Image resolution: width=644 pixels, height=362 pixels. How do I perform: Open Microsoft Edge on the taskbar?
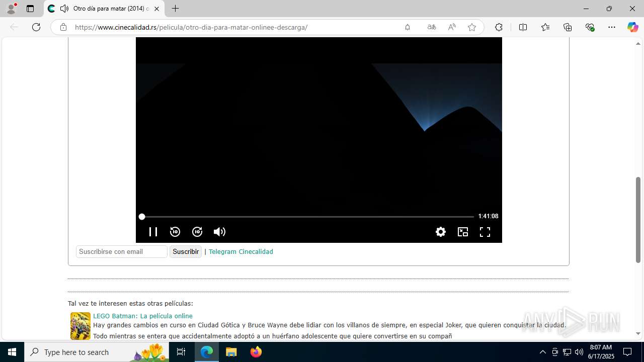pyautogui.click(x=207, y=352)
